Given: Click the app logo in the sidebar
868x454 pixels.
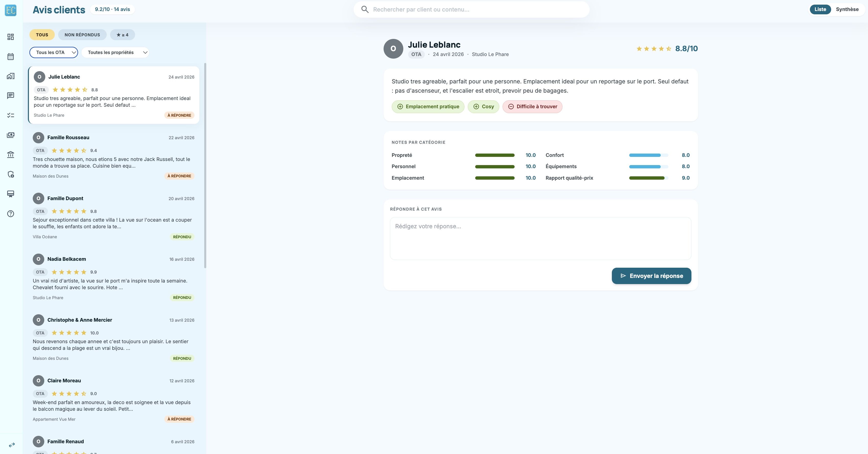Looking at the screenshot, I should click(10, 10).
